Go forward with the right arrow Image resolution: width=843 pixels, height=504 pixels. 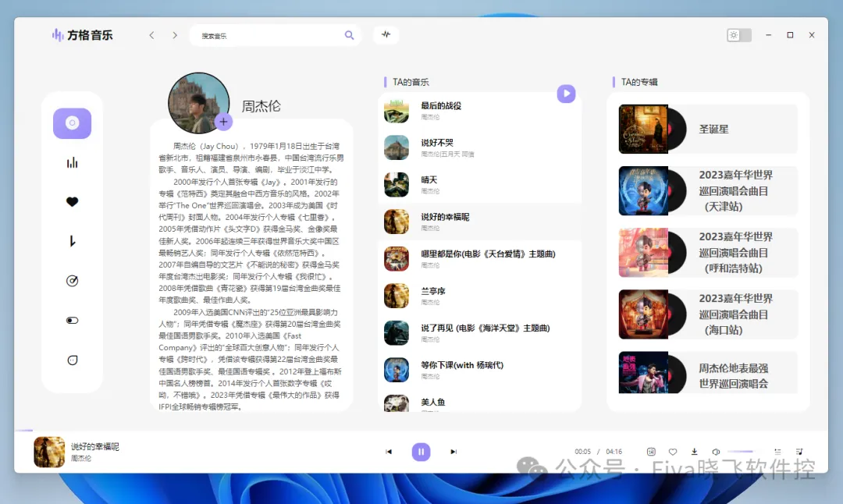pos(175,35)
